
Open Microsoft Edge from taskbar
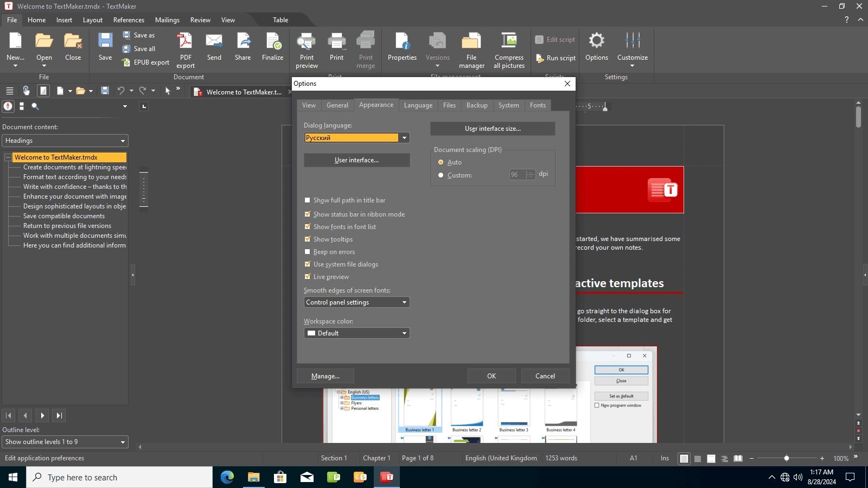click(227, 478)
